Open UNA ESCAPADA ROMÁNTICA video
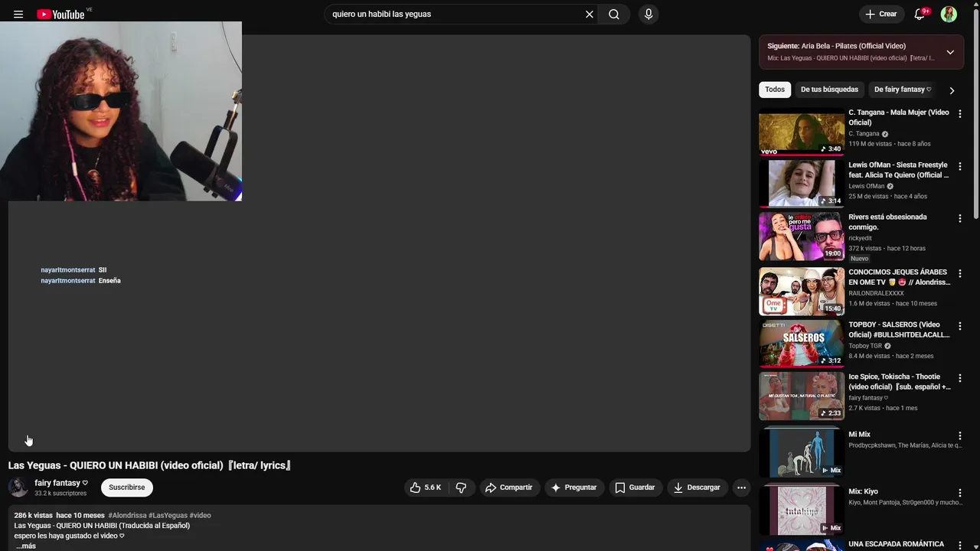The width and height of the screenshot is (980, 551). tap(896, 544)
